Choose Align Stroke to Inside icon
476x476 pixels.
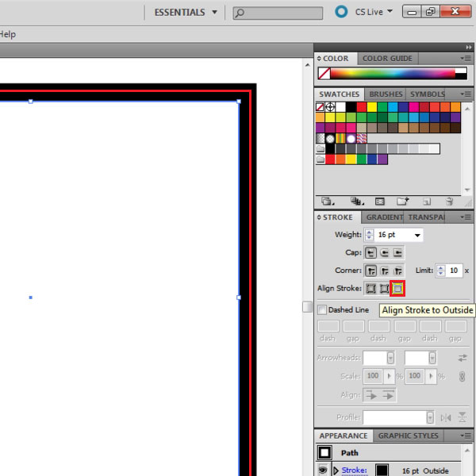384,289
